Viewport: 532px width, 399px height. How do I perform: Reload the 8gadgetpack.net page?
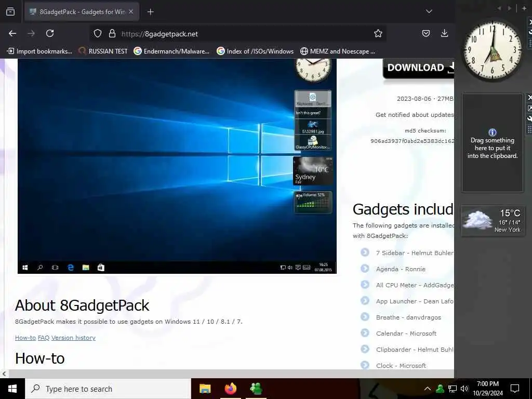[x=50, y=33]
